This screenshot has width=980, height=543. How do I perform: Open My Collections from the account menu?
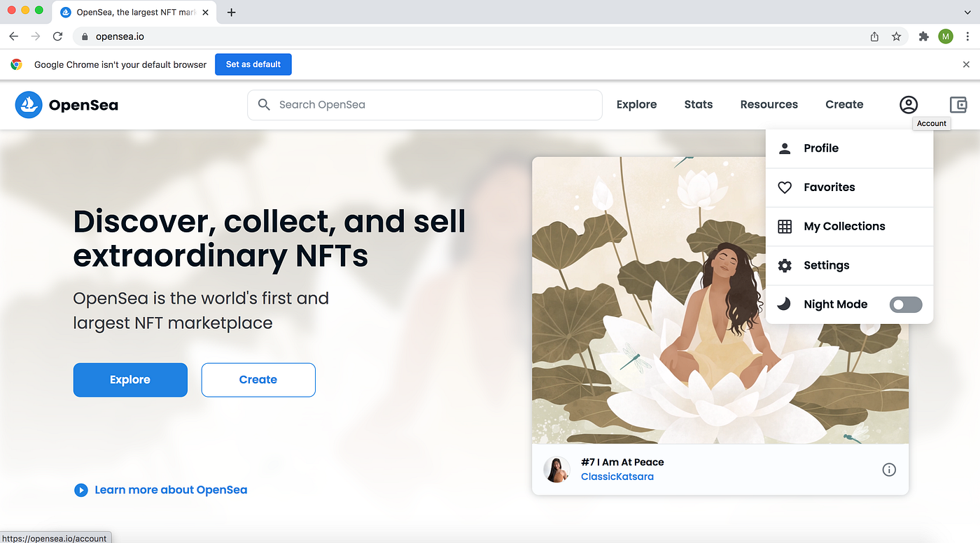[x=850, y=227]
